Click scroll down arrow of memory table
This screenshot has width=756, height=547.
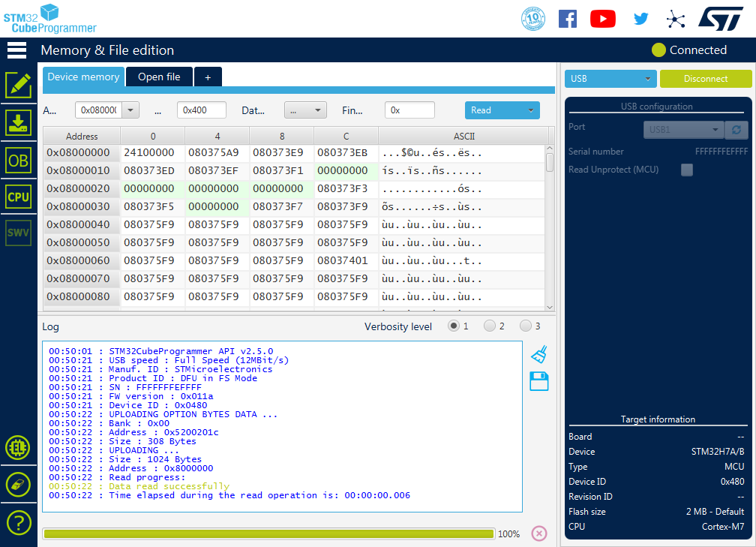click(550, 308)
